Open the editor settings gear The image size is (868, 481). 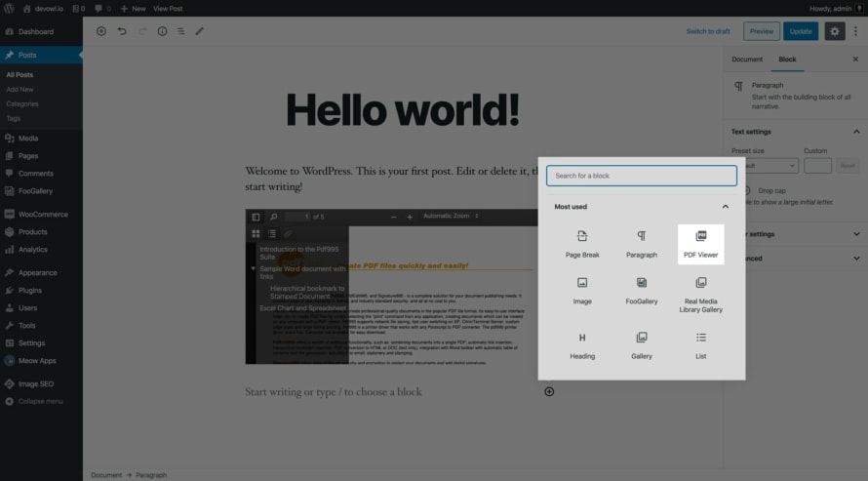tap(834, 31)
